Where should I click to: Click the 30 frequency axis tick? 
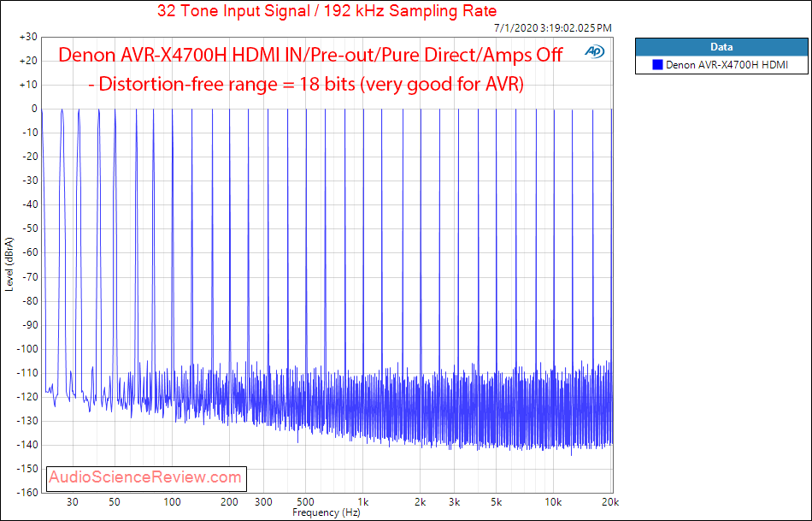click(73, 502)
